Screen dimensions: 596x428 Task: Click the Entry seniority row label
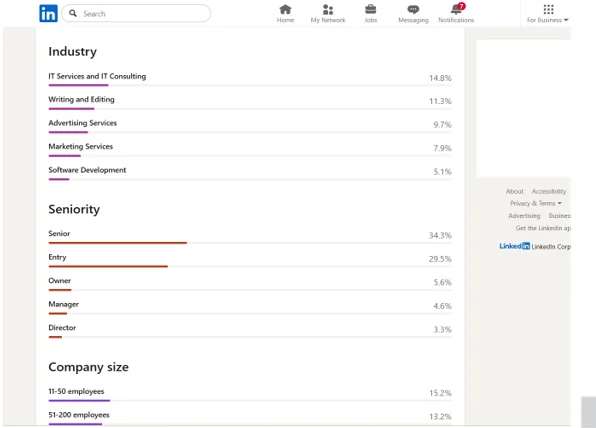coord(57,257)
